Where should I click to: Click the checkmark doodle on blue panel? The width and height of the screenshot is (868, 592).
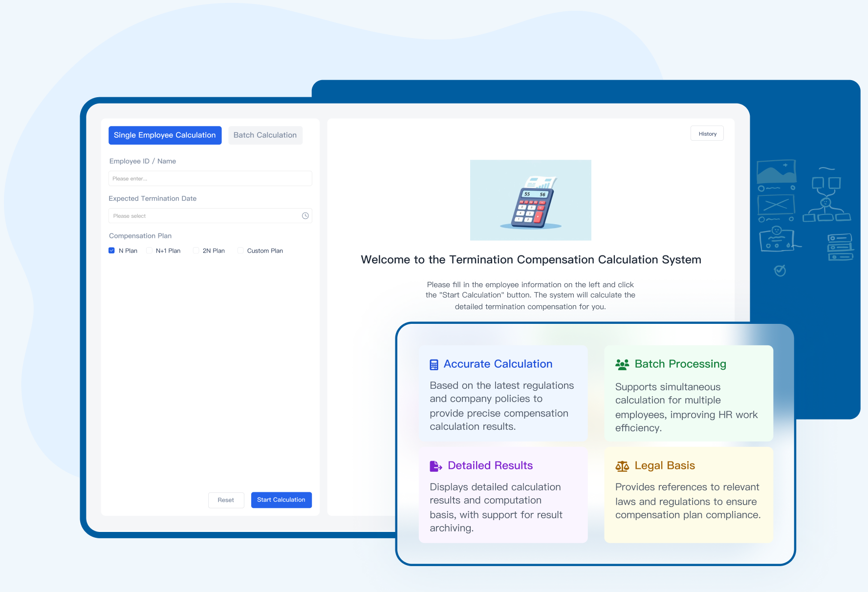(780, 270)
